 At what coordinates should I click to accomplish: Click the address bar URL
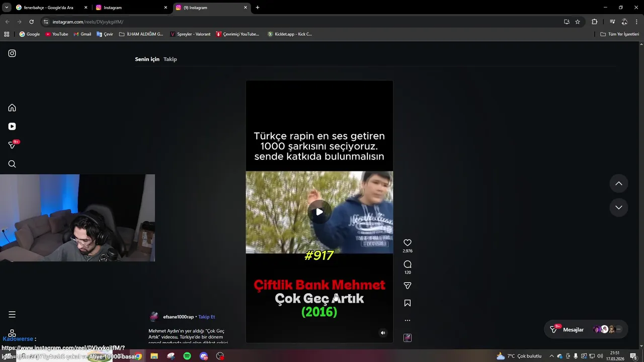pos(88,22)
